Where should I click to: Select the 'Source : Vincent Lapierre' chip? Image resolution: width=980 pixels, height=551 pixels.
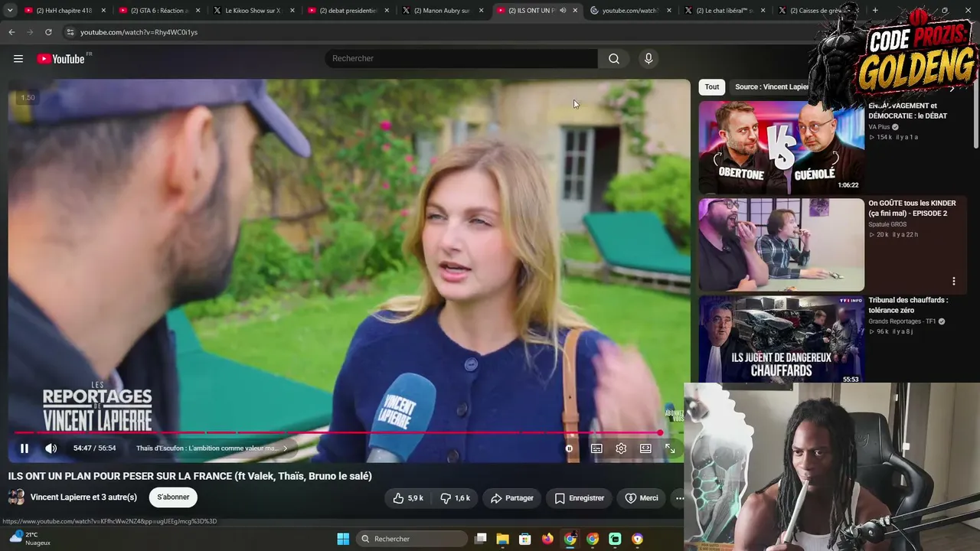pos(771,87)
